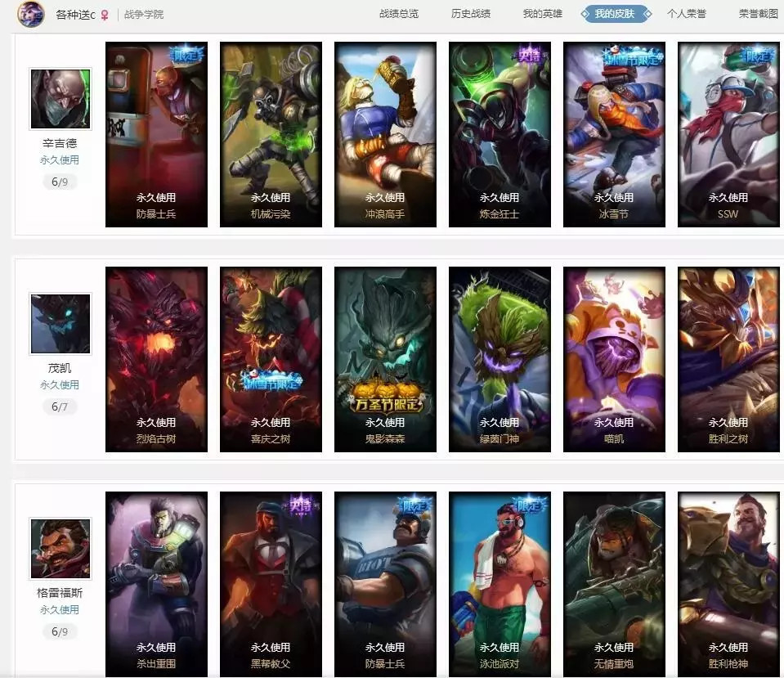Open the 喵凯 skin thumbnail
Viewport: 784px width, 678px height.
(x=615, y=359)
